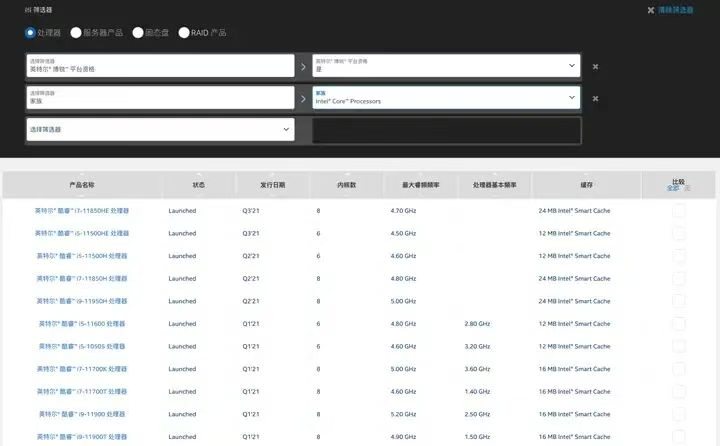
Task: Open the Intel Core Processors family dropdown
Action: (446, 97)
